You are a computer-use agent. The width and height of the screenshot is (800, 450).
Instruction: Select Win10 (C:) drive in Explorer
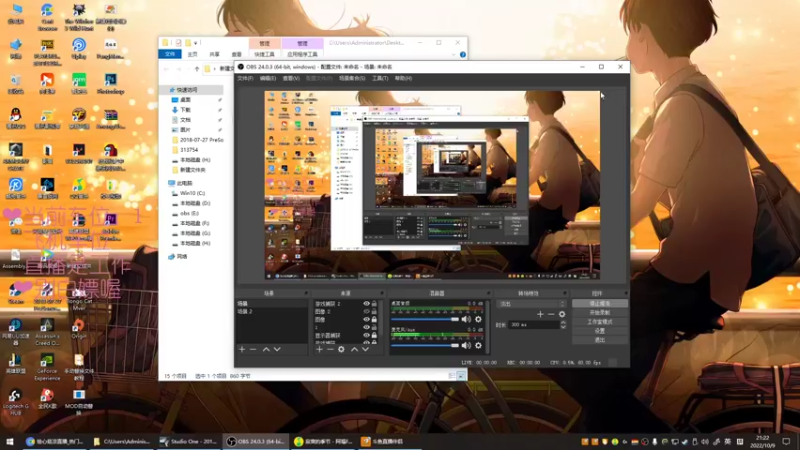click(192, 193)
